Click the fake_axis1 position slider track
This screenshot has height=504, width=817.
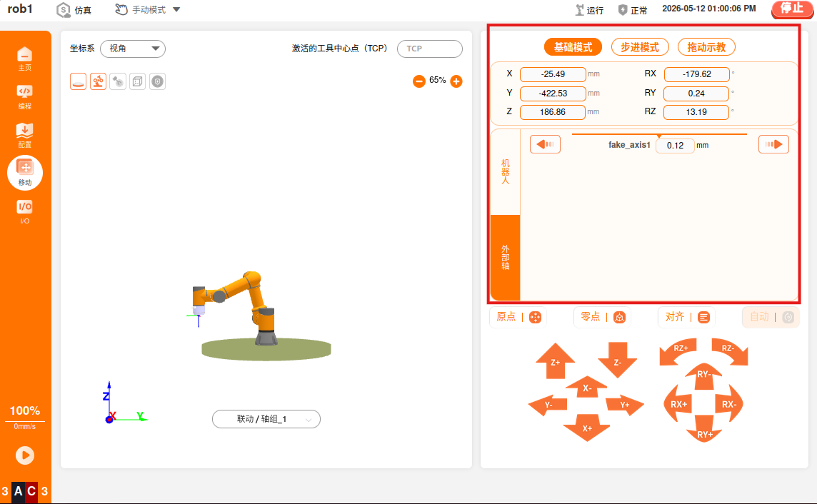659,134
